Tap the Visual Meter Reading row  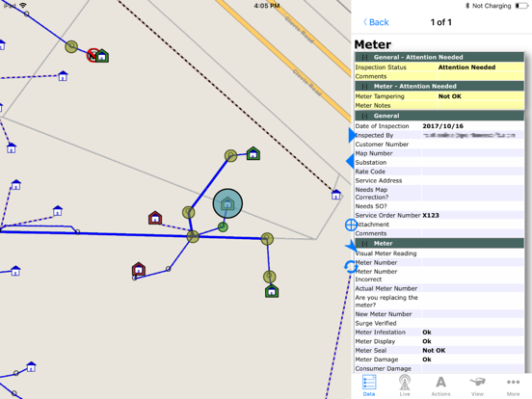tap(439, 253)
